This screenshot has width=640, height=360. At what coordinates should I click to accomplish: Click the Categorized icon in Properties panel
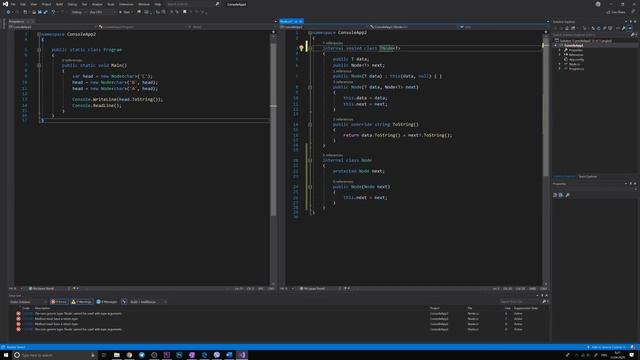(555, 195)
